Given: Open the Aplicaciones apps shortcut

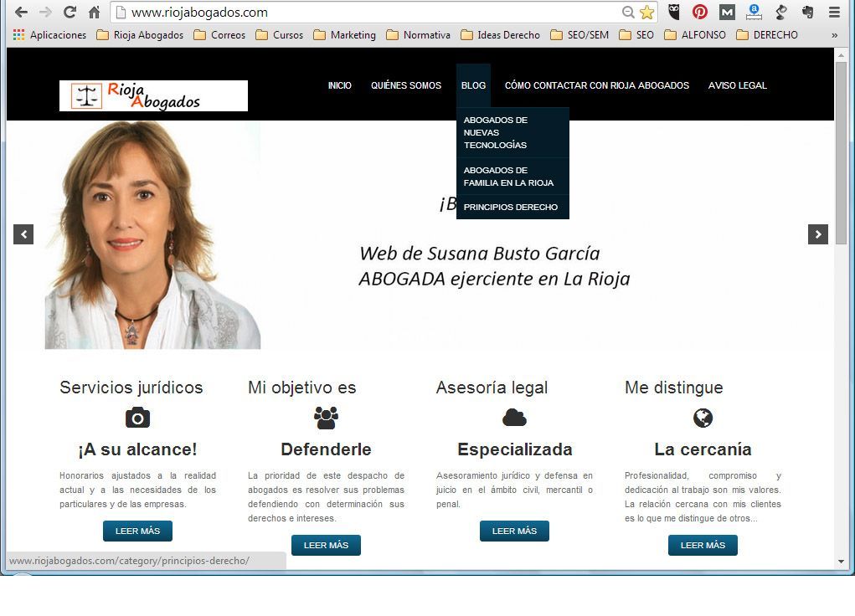Looking at the screenshot, I should pos(49,35).
